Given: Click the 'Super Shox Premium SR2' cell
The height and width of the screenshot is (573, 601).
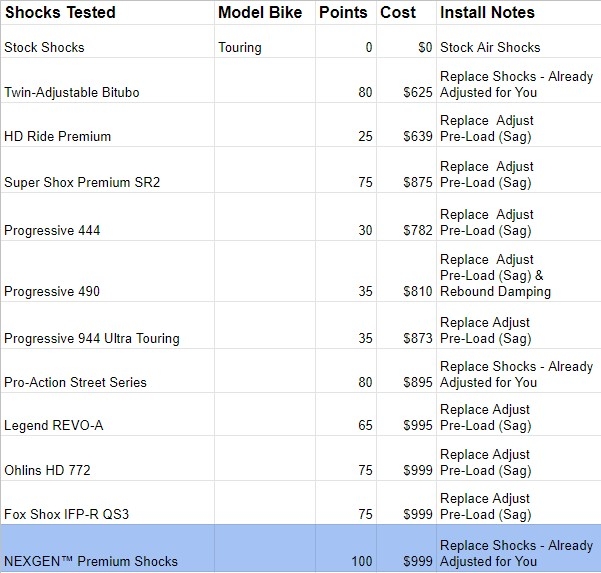Looking at the screenshot, I should (107, 170).
